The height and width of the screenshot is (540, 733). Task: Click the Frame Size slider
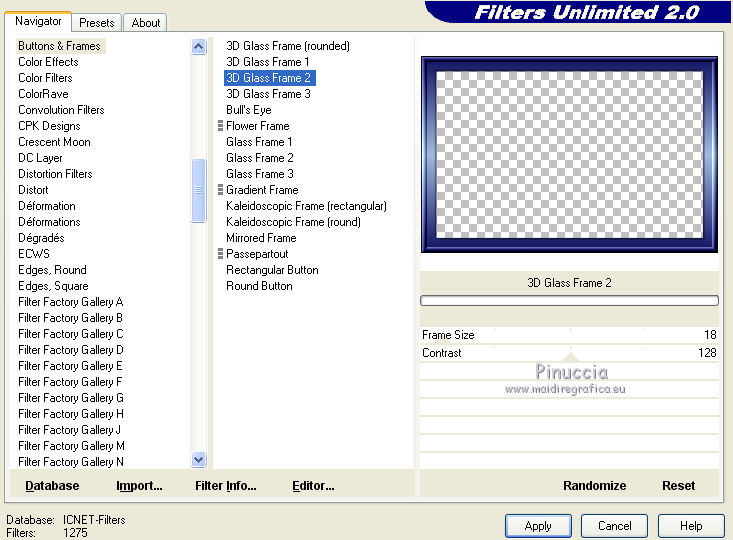click(x=569, y=335)
